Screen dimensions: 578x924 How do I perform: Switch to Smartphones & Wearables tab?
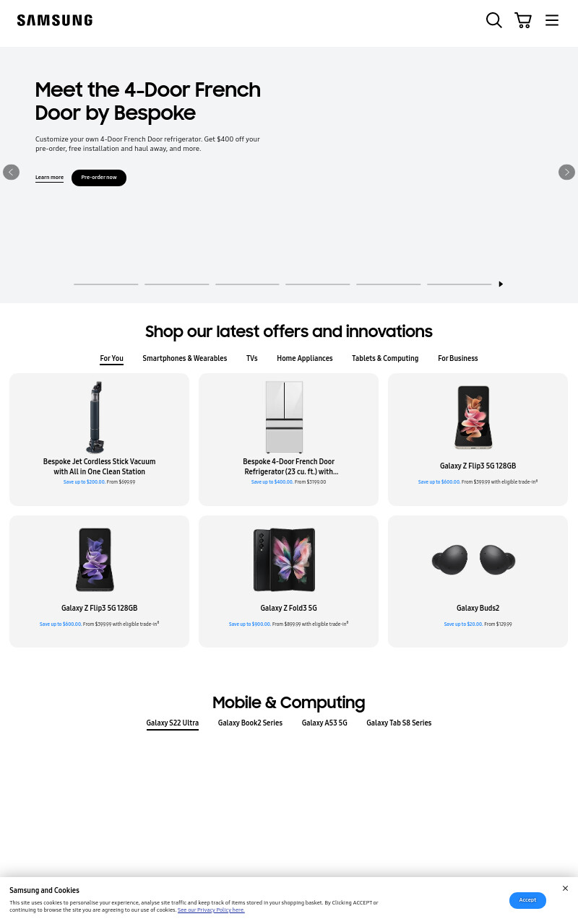click(185, 359)
